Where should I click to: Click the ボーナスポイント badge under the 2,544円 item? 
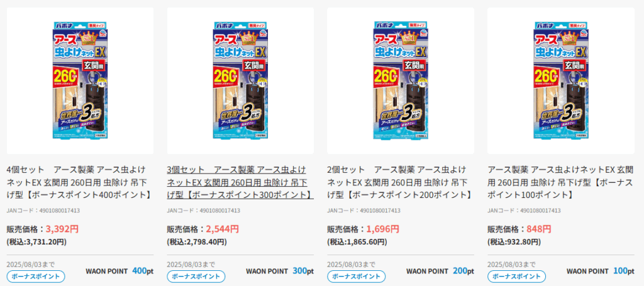[196, 276]
